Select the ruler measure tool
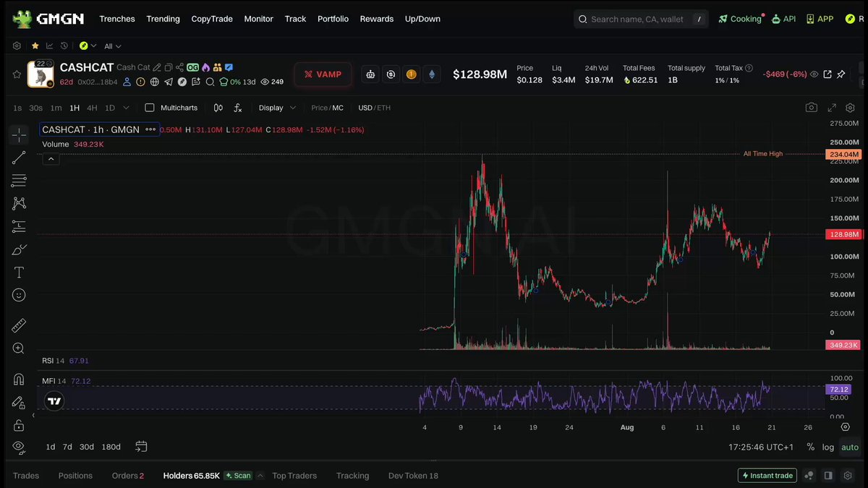The height and width of the screenshot is (488, 868). (19, 325)
